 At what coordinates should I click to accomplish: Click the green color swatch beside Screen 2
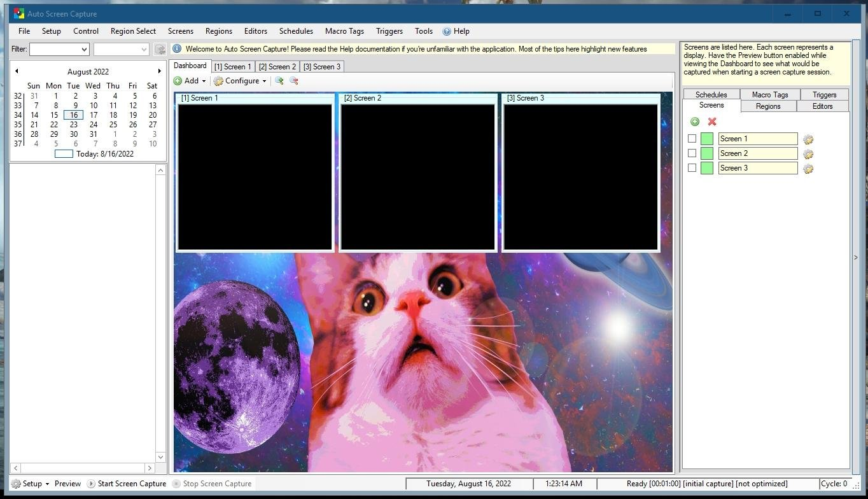pyautogui.click(x=706, y=153)
